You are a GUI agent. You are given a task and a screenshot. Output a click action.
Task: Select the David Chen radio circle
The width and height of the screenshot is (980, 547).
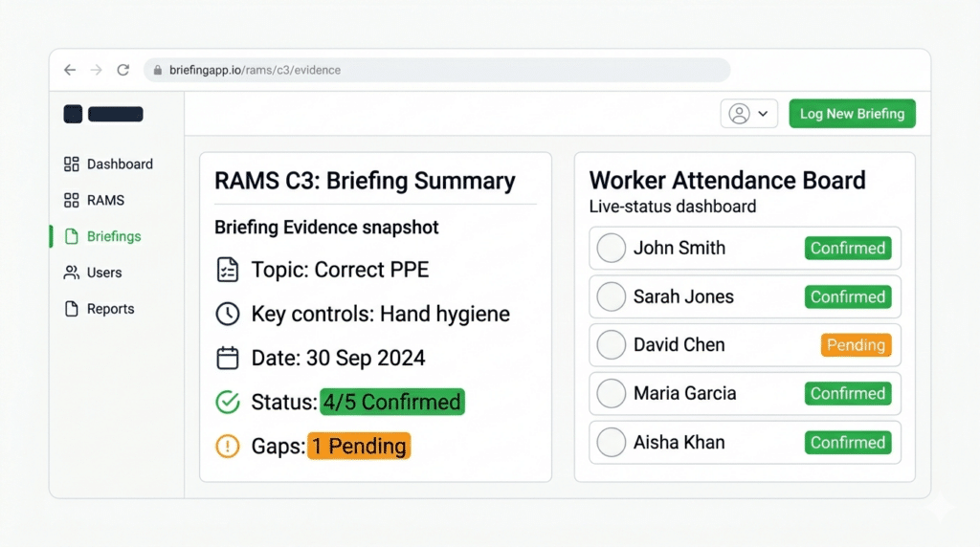tap(612, 344)
